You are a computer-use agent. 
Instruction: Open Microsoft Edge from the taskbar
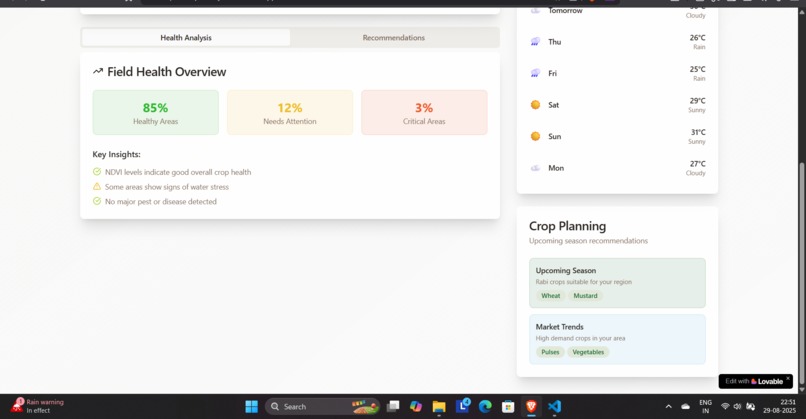[x=485, y=407]
